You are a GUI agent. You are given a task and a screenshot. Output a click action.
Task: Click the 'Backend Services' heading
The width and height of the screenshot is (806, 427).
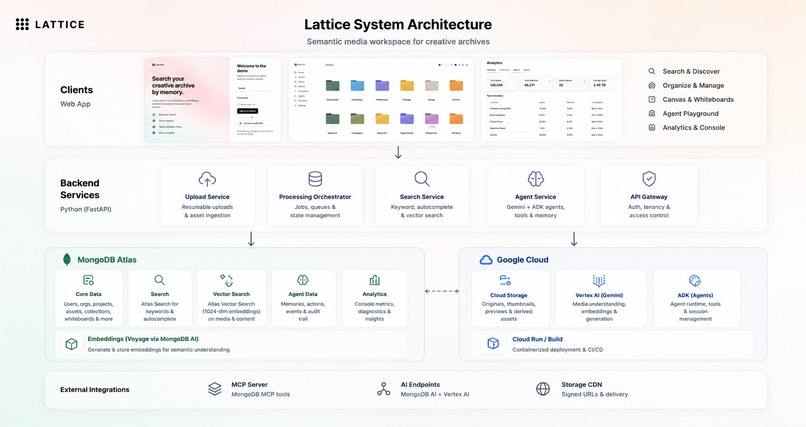tap(80, 189)
